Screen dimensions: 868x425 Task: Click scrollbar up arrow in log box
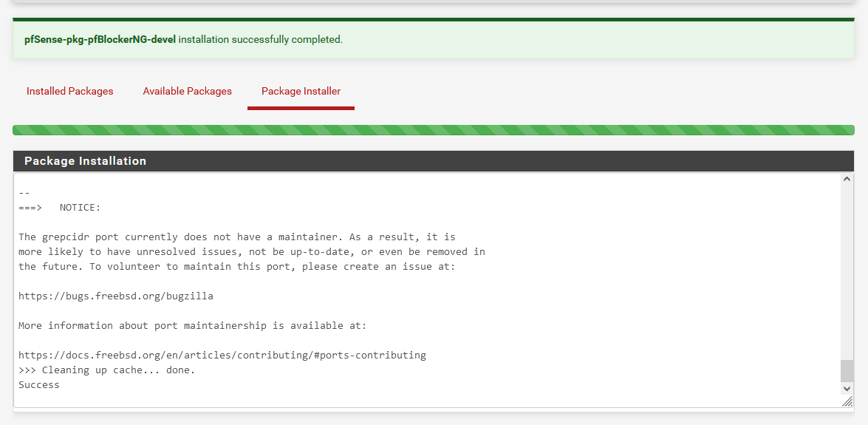[x=847, y=179]
